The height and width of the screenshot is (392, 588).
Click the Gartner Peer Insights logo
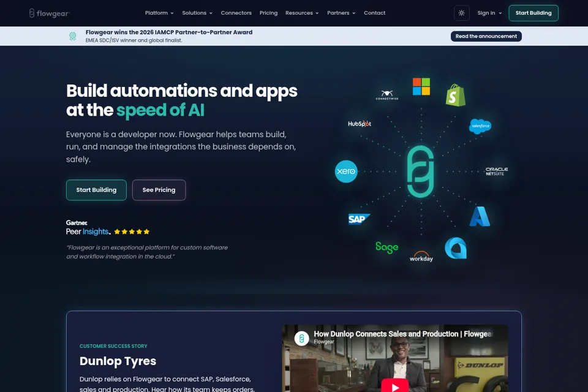pos(88,228)
